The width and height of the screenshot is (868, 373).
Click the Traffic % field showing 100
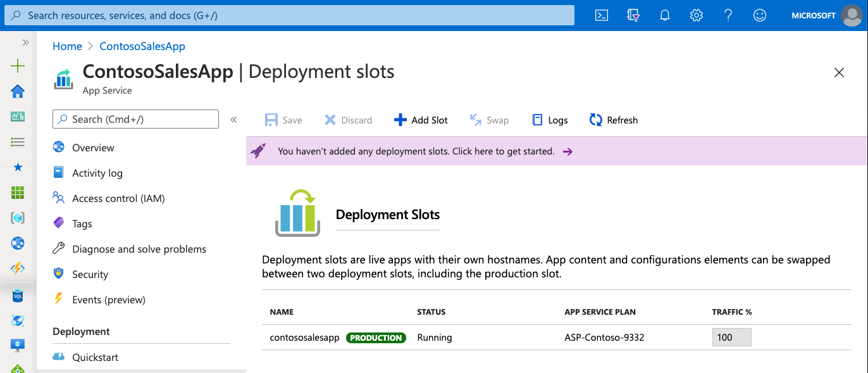pyautogui.click(x=732, y=338)
